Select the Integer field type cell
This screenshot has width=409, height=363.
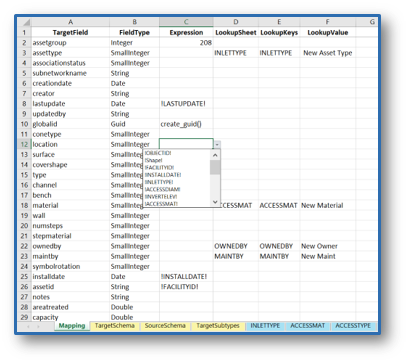134,43
